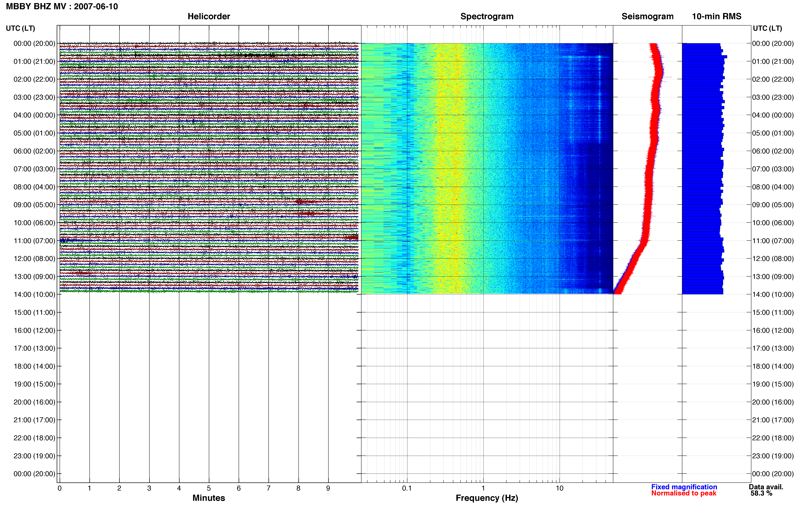Image resolution: width=812 pixels, height=508 pixels.
Task: Click the left '11:00 (07:00)' time label
Action: [34, 241]
